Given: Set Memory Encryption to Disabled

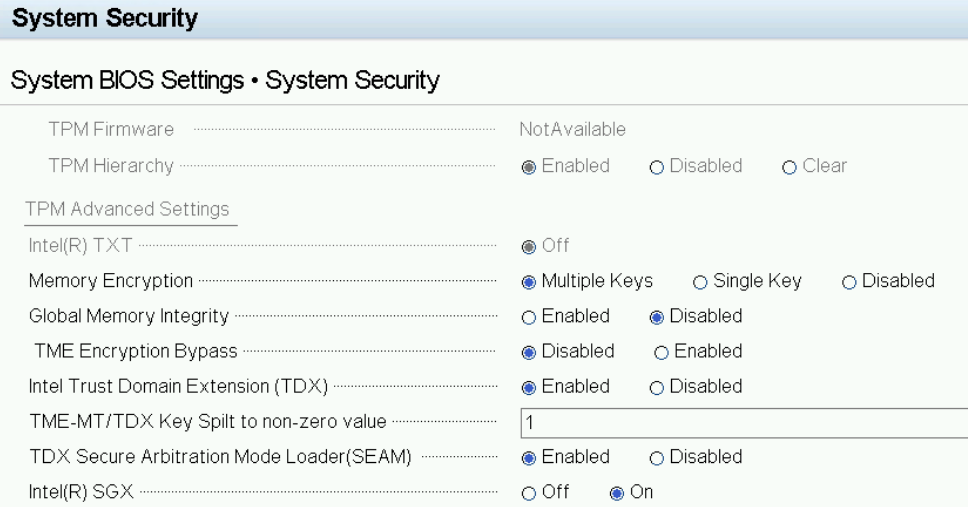Looking at the screenshot, I should point(849,282).
